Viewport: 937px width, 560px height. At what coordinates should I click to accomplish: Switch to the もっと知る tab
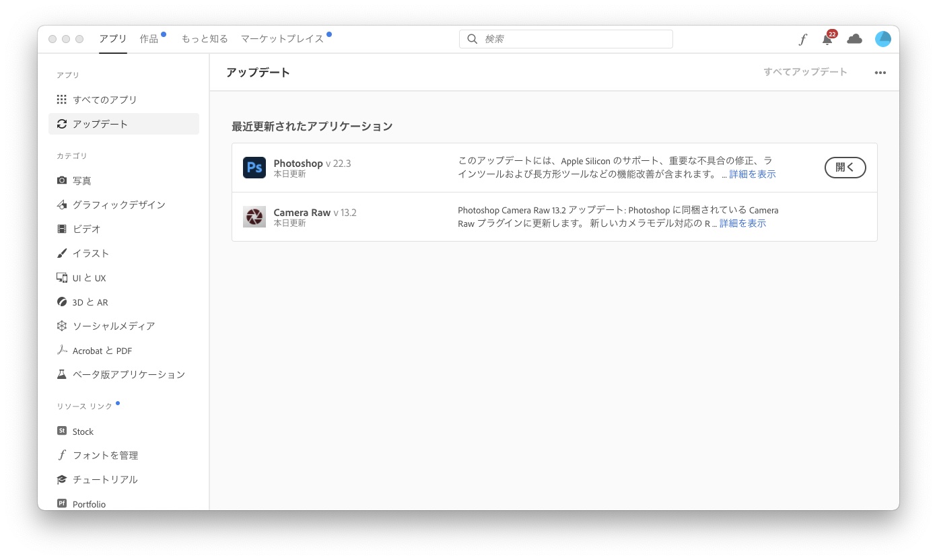205,39
